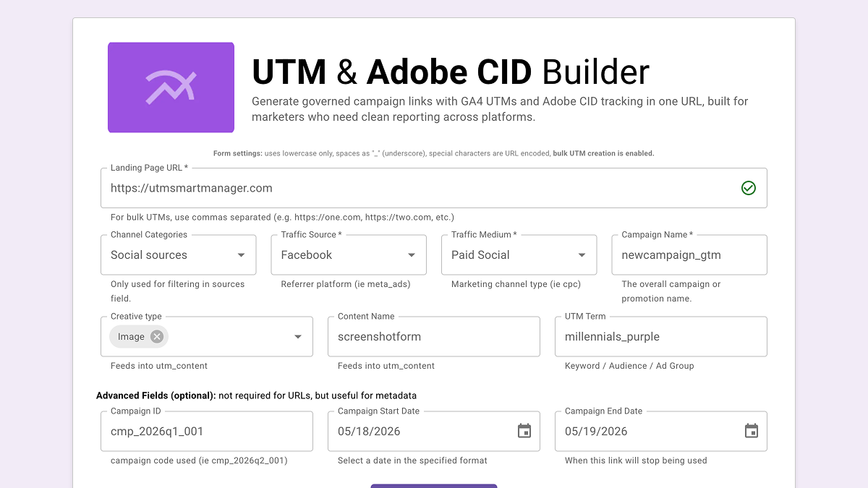Click the 'UTM & Adobe CID Builder' heading
Image resolution: width=868 pixels, height=488 pixels.
tap(451, 72)
